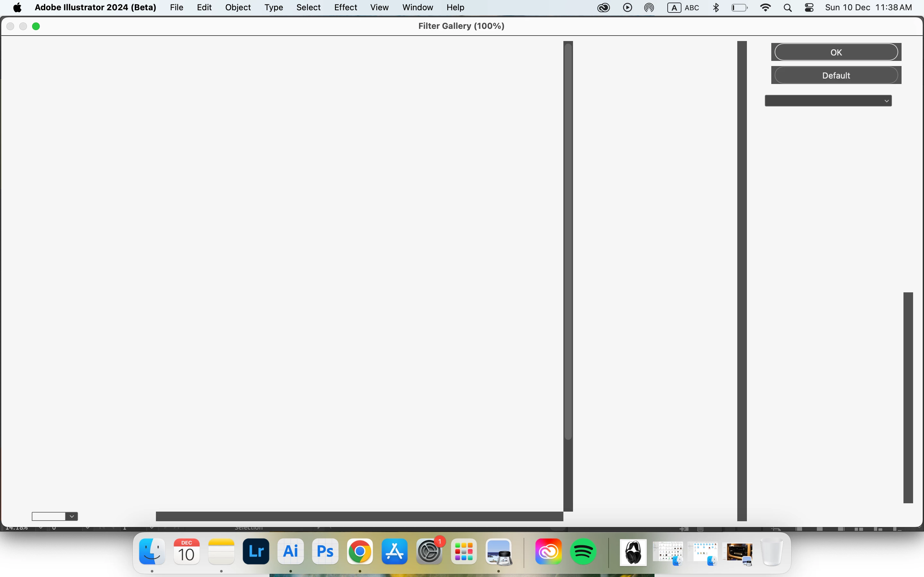Click the Default button

click(836, 75)
